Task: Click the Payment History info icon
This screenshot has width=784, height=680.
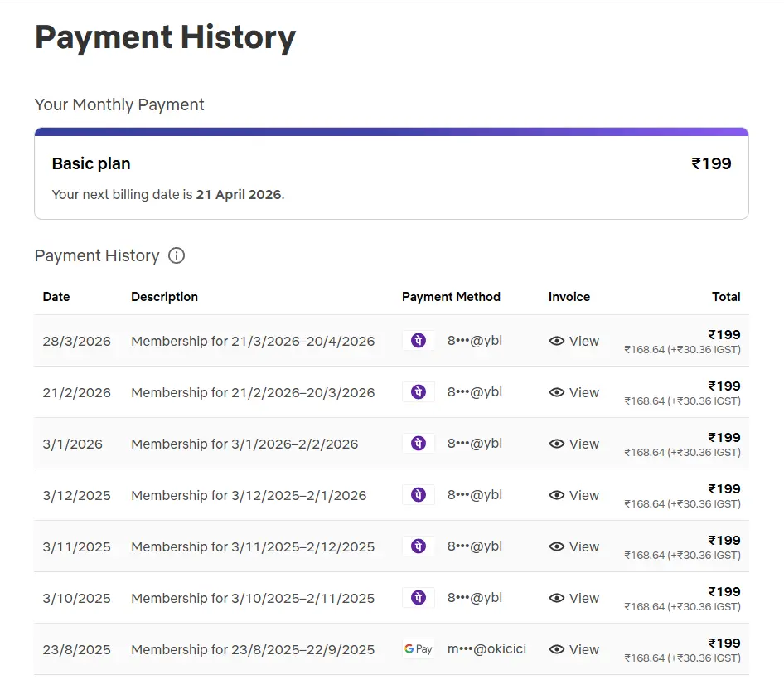Action: [176, 255]
